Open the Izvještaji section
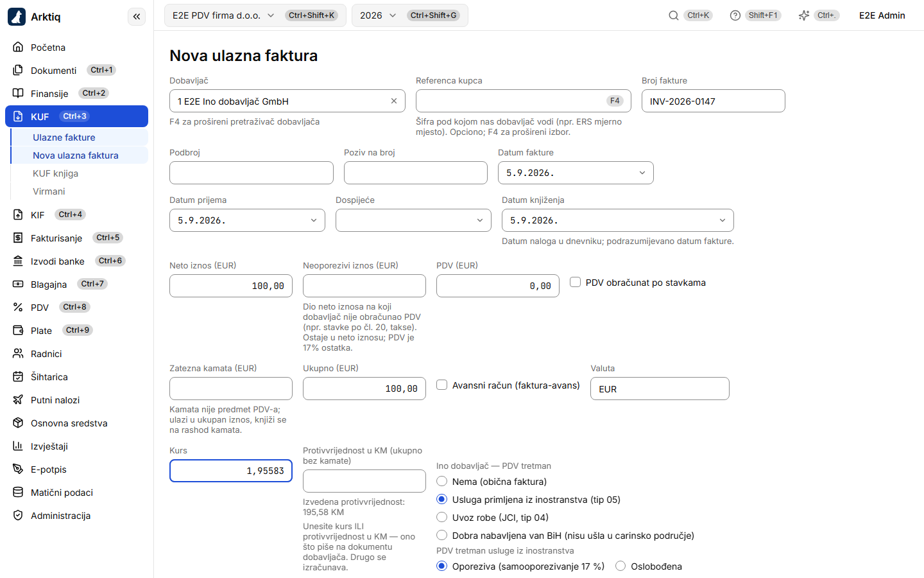The width and height of the screenshot is (924, 578). point(76,446)
